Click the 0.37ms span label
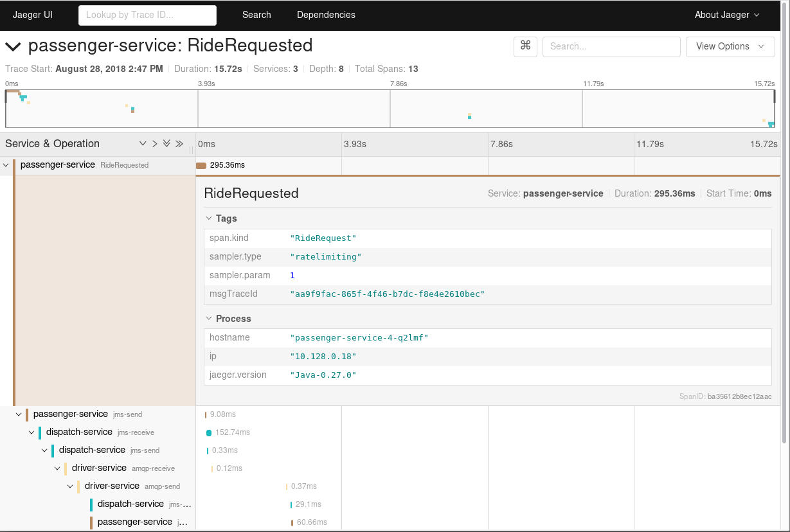The height and width of the screenshot is (532, 790). click(304, 486)
